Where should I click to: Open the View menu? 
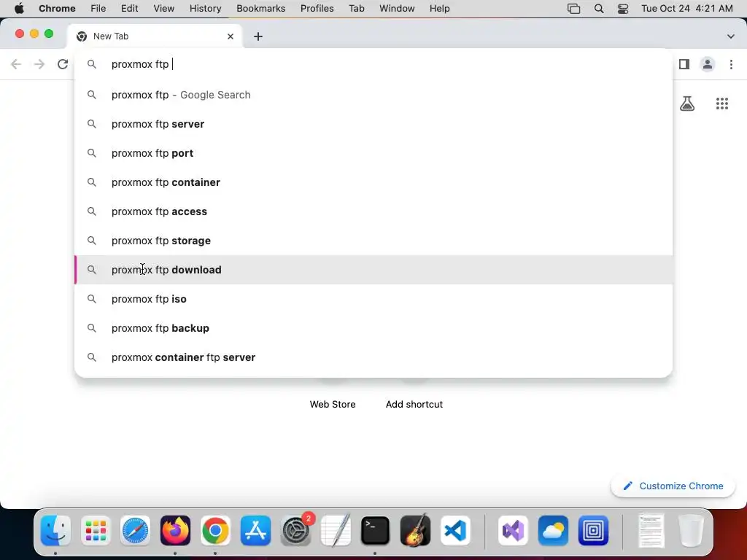coord(163,9)
